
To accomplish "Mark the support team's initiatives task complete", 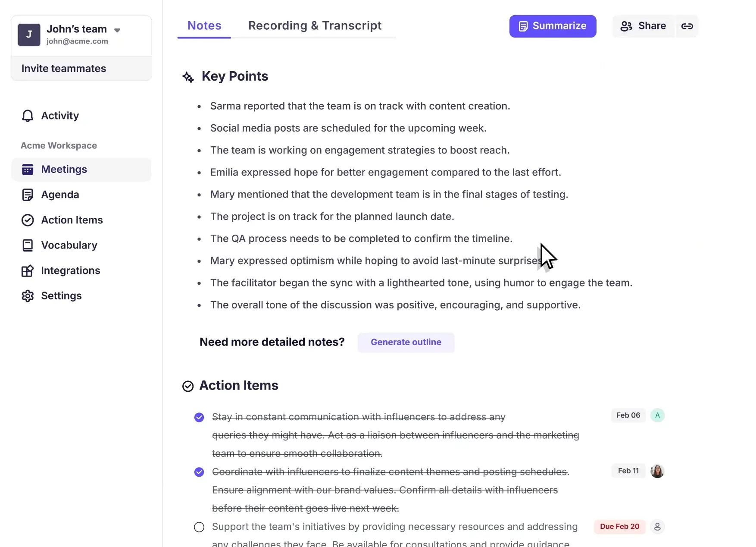I will [x=199, y=527].
